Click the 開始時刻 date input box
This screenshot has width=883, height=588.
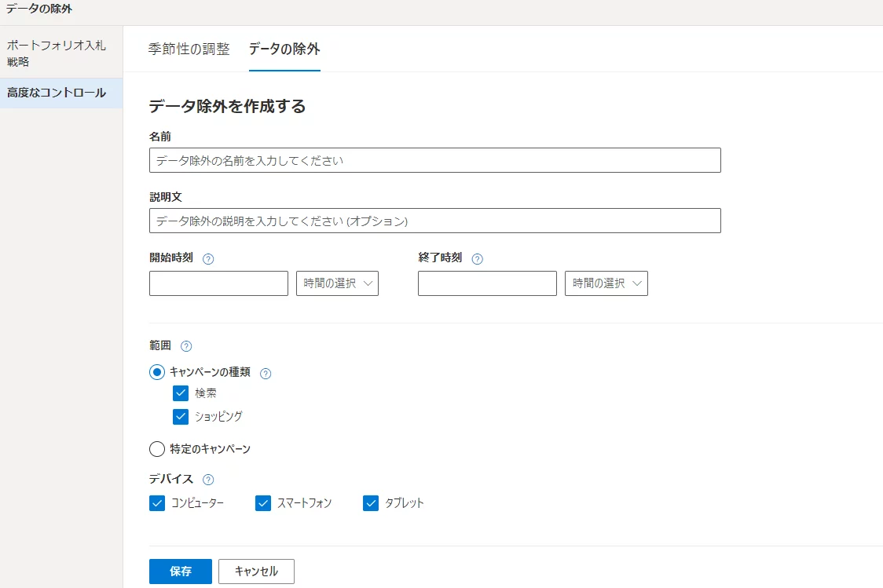(218, 283)
